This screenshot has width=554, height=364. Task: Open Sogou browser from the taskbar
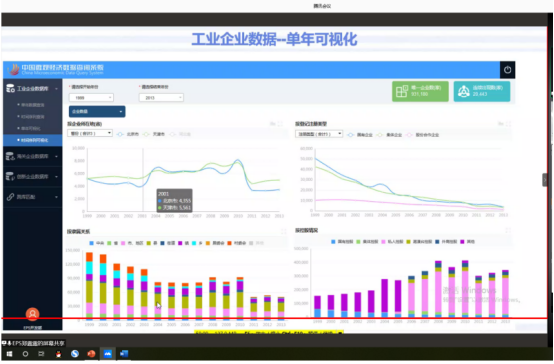click(x=75, y=353)
